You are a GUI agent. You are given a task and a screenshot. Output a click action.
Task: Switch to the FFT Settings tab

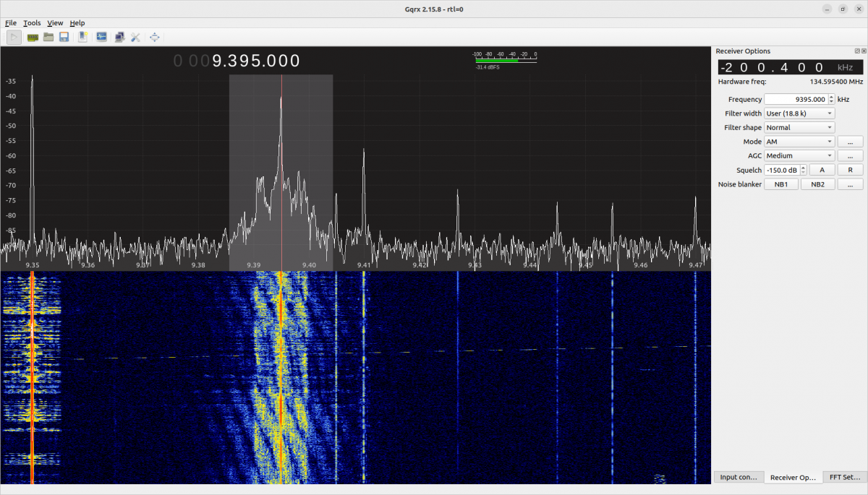(845, 477)
